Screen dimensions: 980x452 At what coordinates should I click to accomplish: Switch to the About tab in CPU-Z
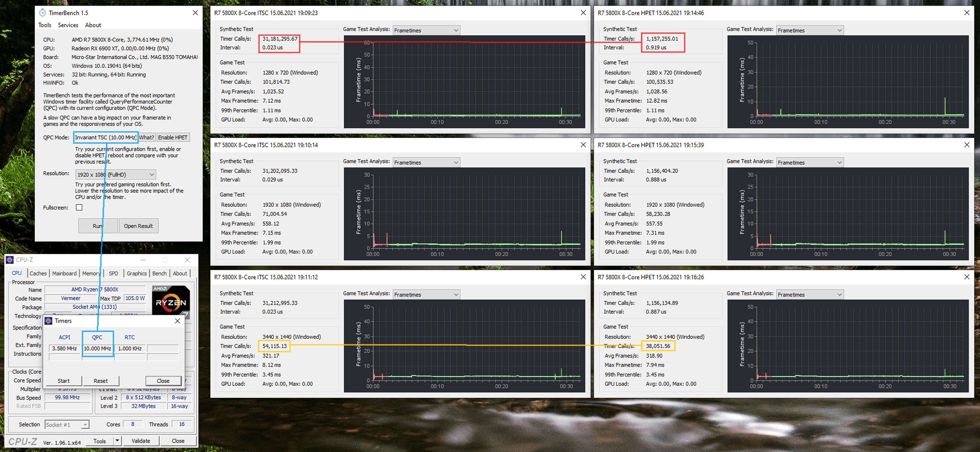(180, 273)
